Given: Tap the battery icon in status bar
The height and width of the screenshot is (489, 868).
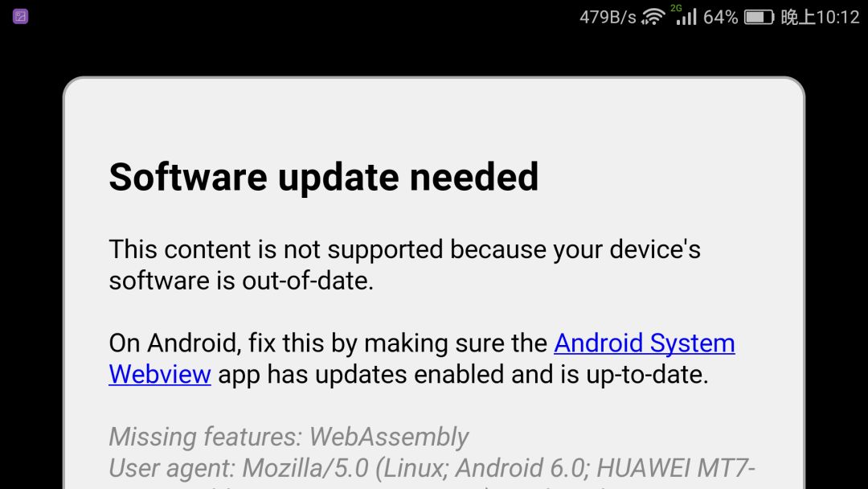Looking at the screenshot, I should 759,17.
